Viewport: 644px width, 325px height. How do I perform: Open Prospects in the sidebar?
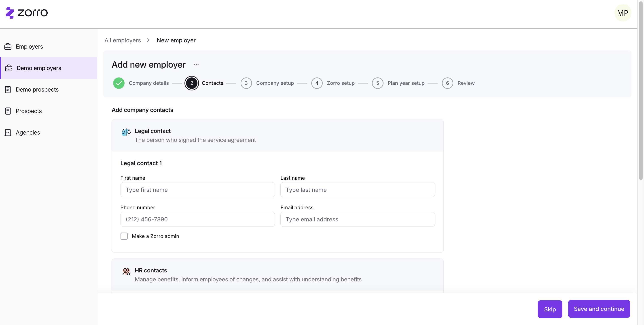49,111
